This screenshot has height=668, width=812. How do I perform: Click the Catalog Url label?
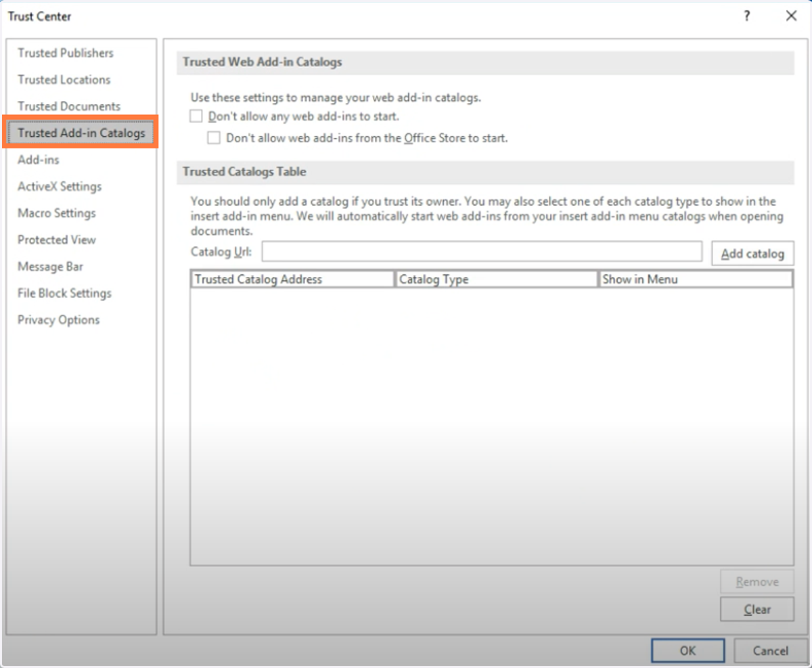[x=221, y=252]
